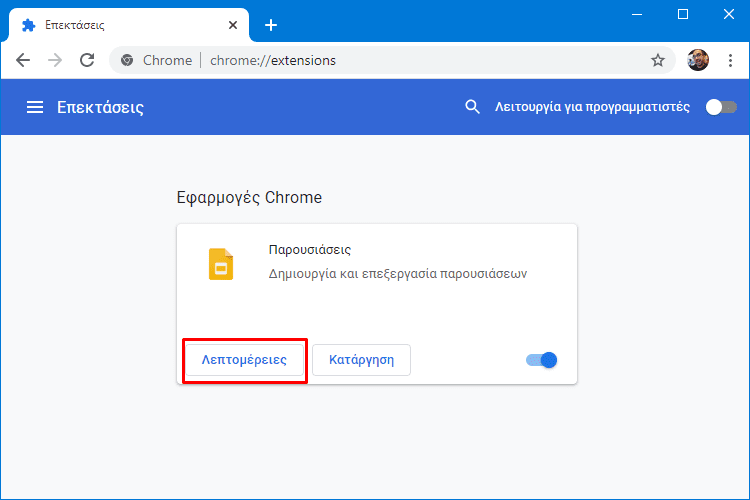Disable the Παρουσιάσεις app toggle
This screenshot has height=500, width=750.
tap(541, 360)
